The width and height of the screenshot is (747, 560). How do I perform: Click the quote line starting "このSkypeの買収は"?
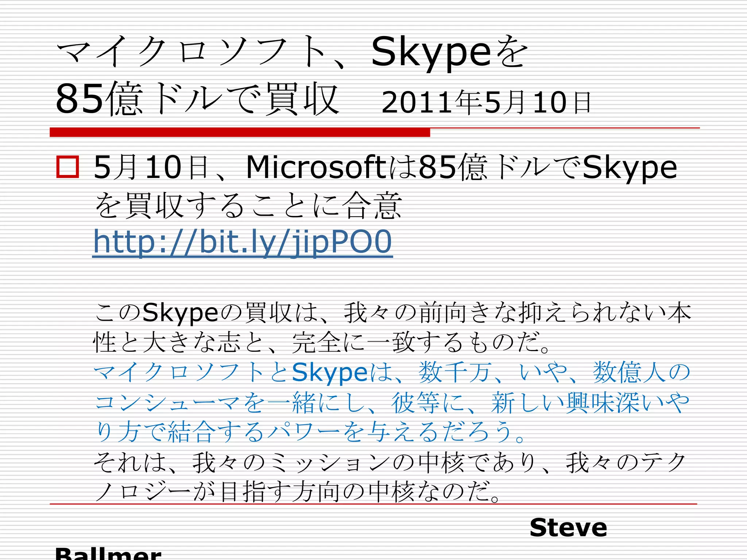pos(392,313)
